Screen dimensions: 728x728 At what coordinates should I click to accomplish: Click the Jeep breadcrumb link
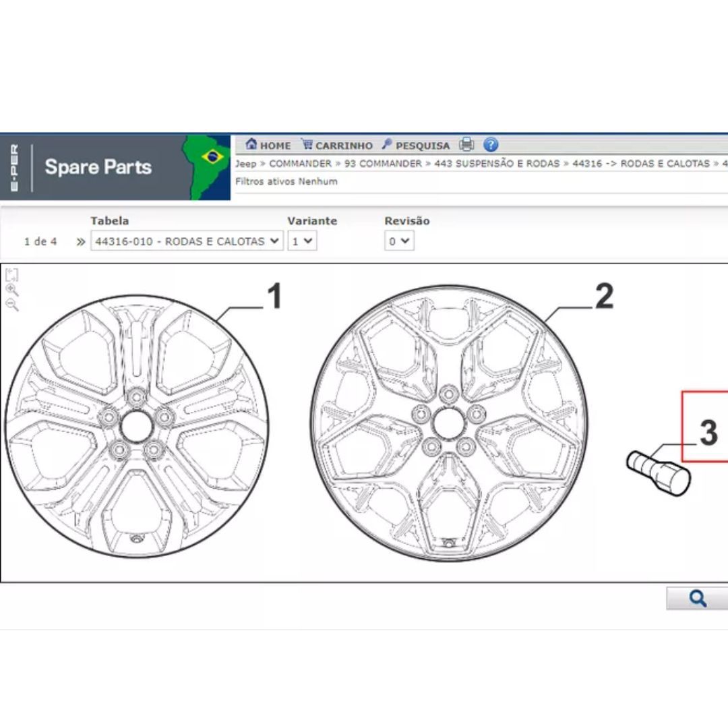(243, 163)
